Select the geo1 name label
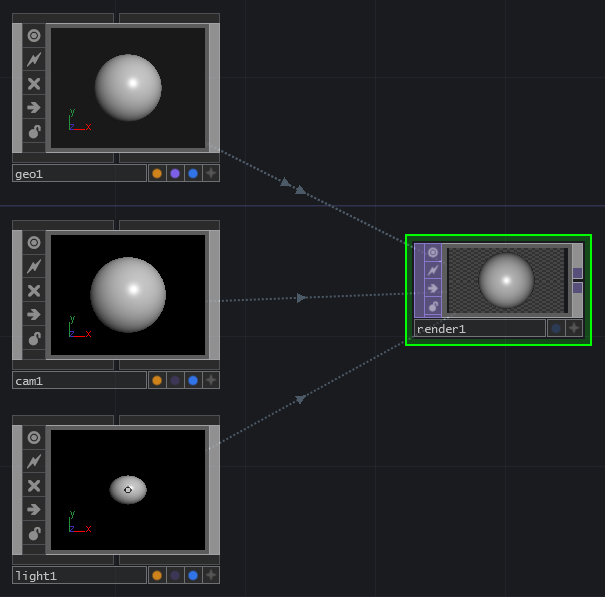The height and width of the screenshot is (597, 605). coord(79,173)
